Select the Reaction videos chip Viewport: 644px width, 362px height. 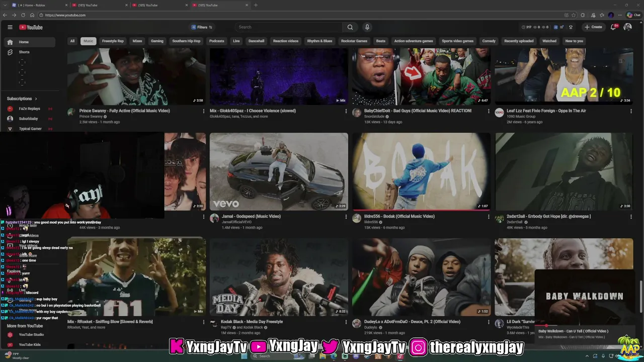[286, 41]
